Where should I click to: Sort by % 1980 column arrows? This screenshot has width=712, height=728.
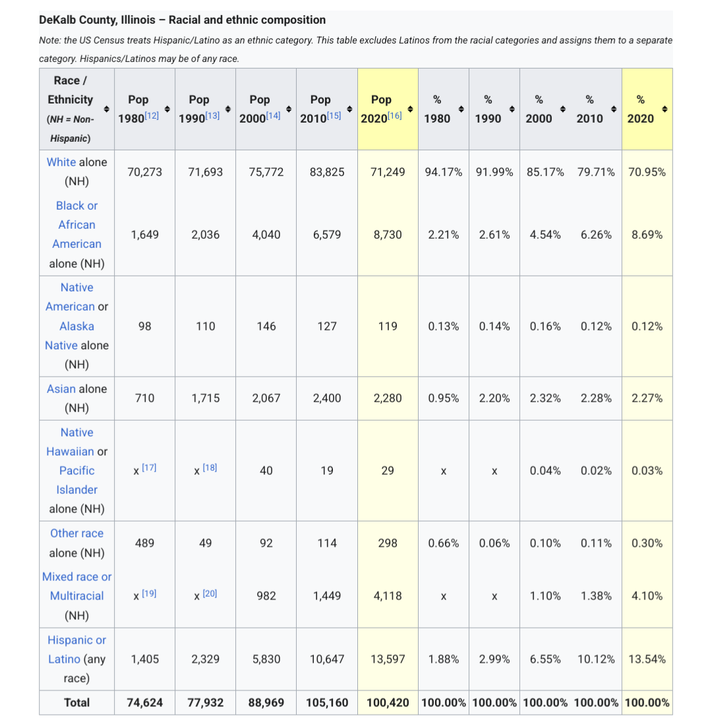461,109
